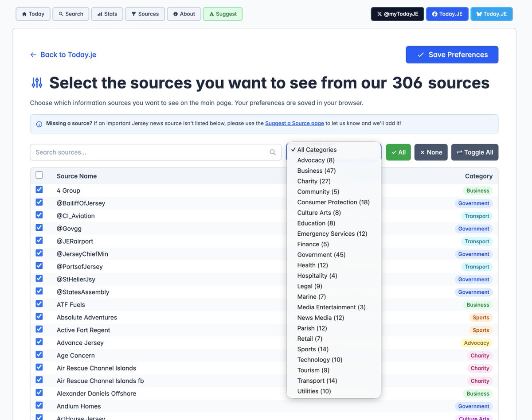Uncheck the Age Concern checkbox

(x=39, y=354)
